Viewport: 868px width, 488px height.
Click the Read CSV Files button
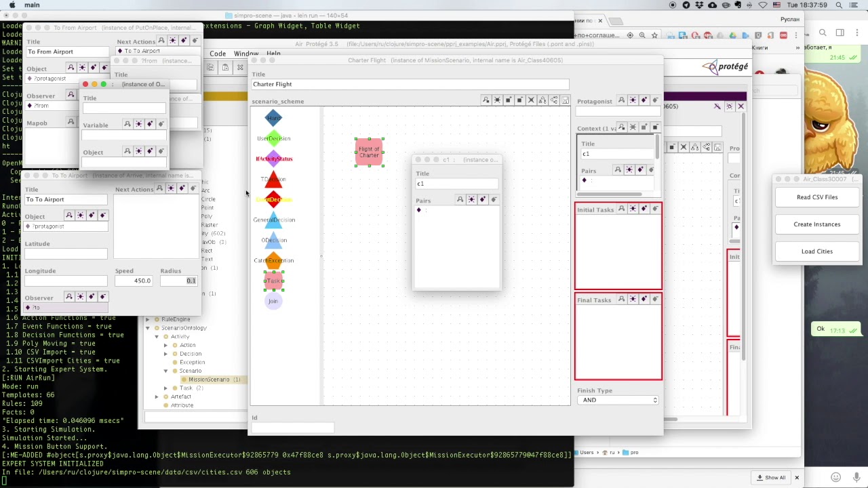tap(817, 197)
